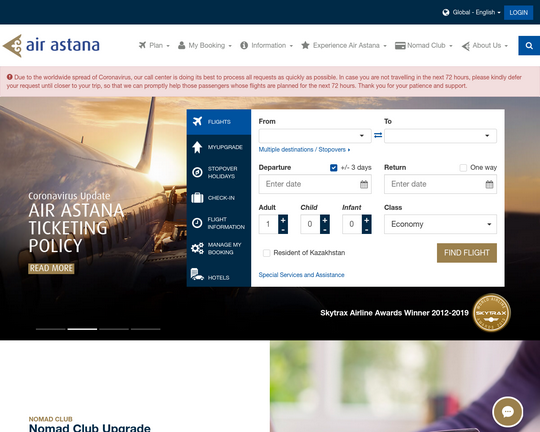Increase Child passenger count

click(325, 219)
